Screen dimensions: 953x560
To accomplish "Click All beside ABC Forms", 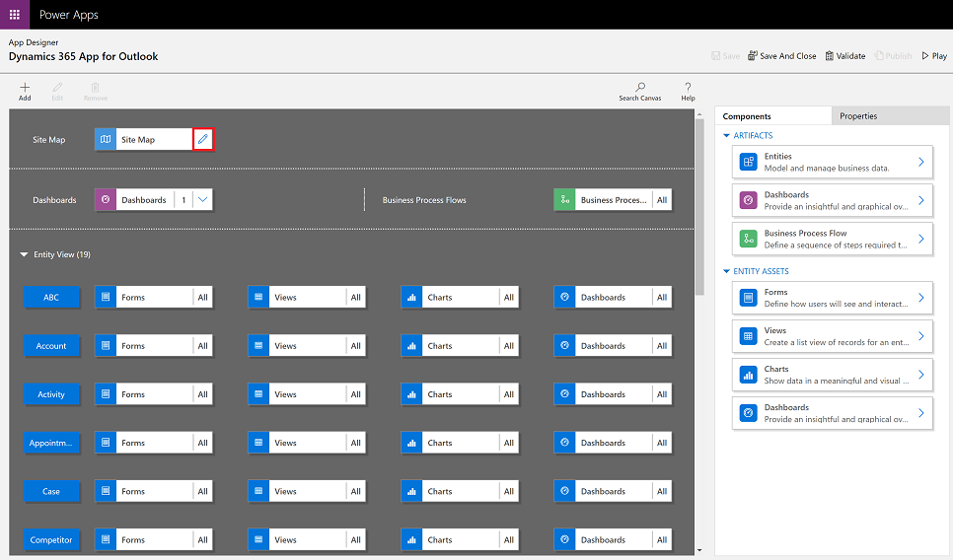I will tap(203, 297).
